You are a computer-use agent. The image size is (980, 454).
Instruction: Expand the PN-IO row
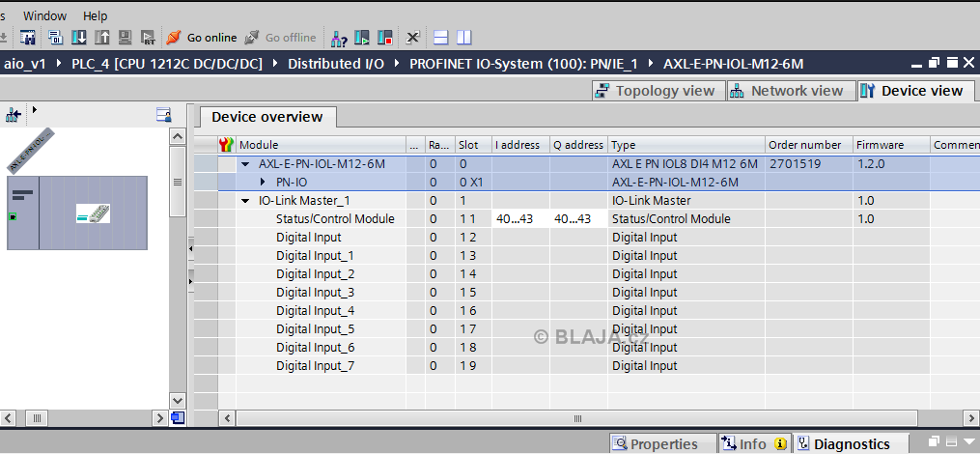[264, 182]
